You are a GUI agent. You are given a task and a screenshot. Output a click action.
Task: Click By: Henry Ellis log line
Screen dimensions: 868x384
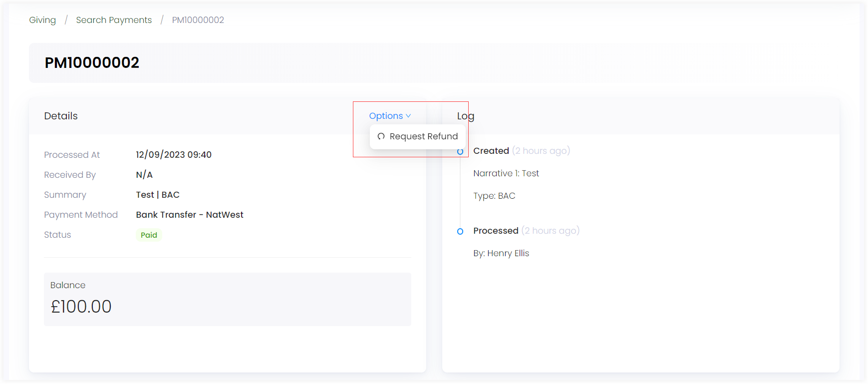(501, 253)
